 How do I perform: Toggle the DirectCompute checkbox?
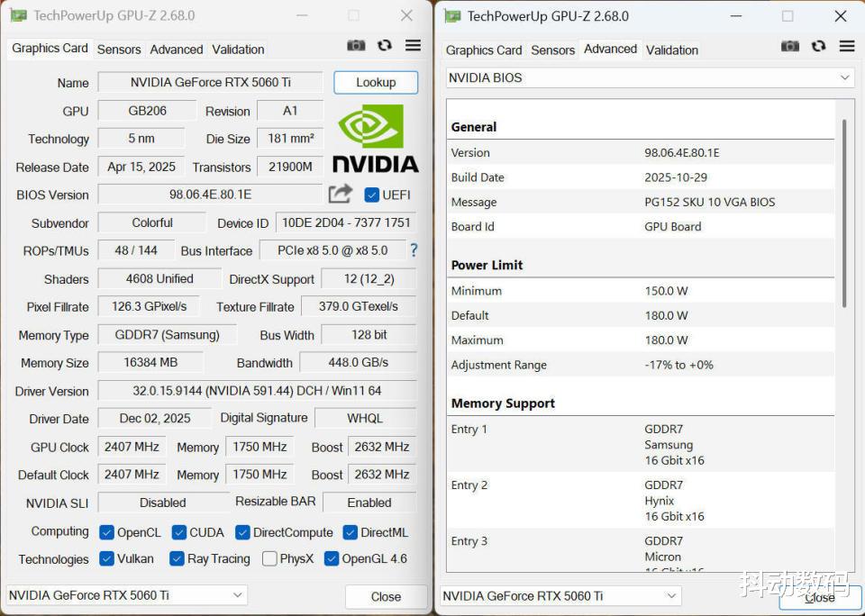tap(242, 532)
